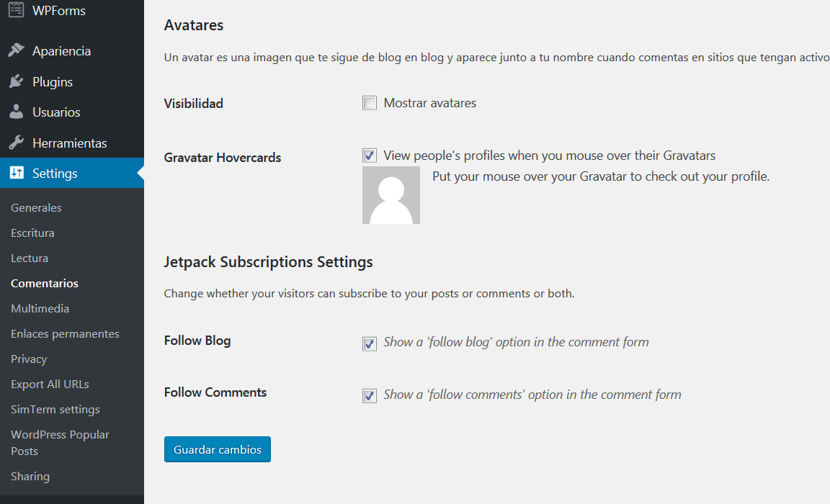Click the Jetpack Subscriptions Settings heading
This screenshot has width=830, height=504.
(268, 262)
